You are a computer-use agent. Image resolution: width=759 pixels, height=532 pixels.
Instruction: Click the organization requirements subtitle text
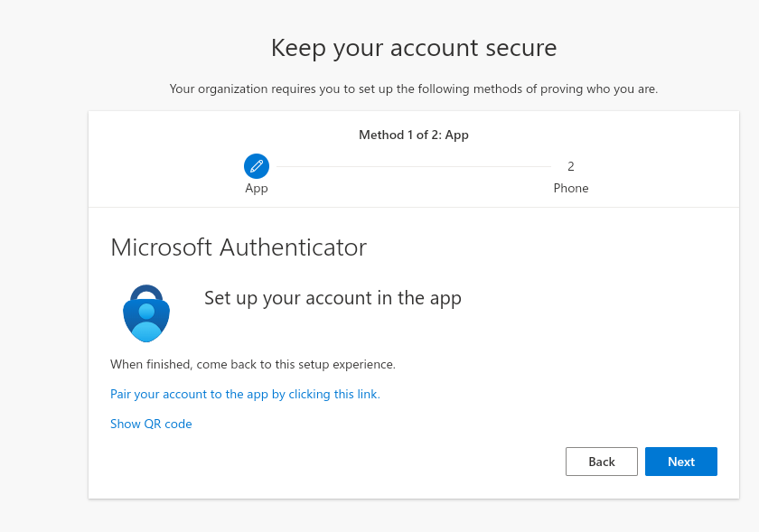click(414, 89)
